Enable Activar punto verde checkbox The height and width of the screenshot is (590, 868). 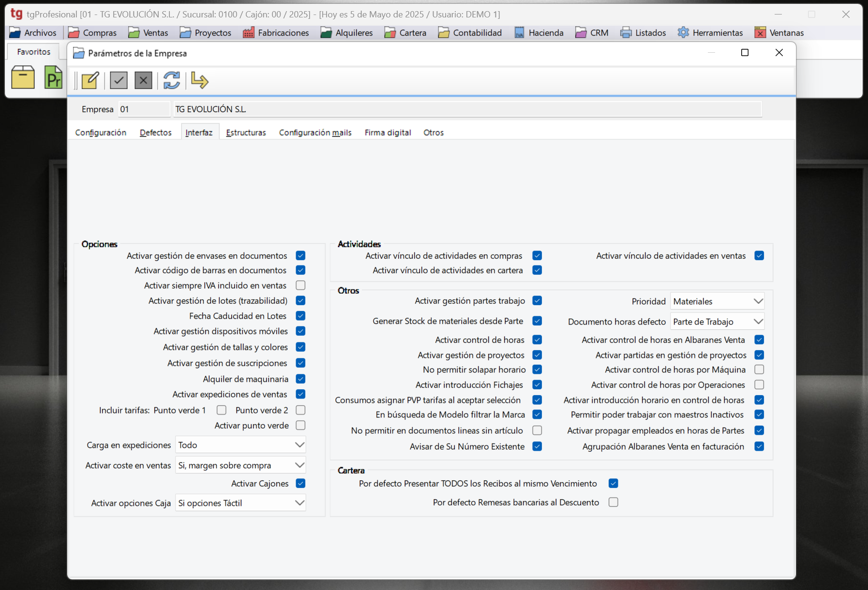coord(300,425)
